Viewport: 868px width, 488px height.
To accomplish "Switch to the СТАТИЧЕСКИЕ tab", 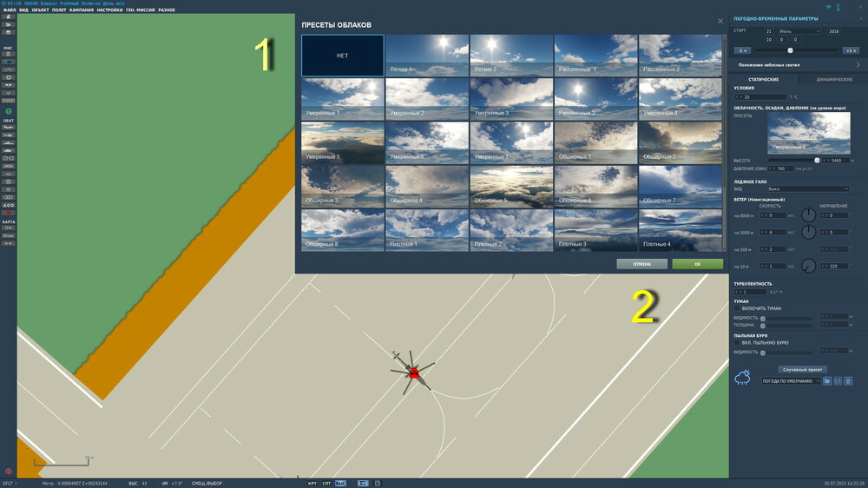I will 763,79.
